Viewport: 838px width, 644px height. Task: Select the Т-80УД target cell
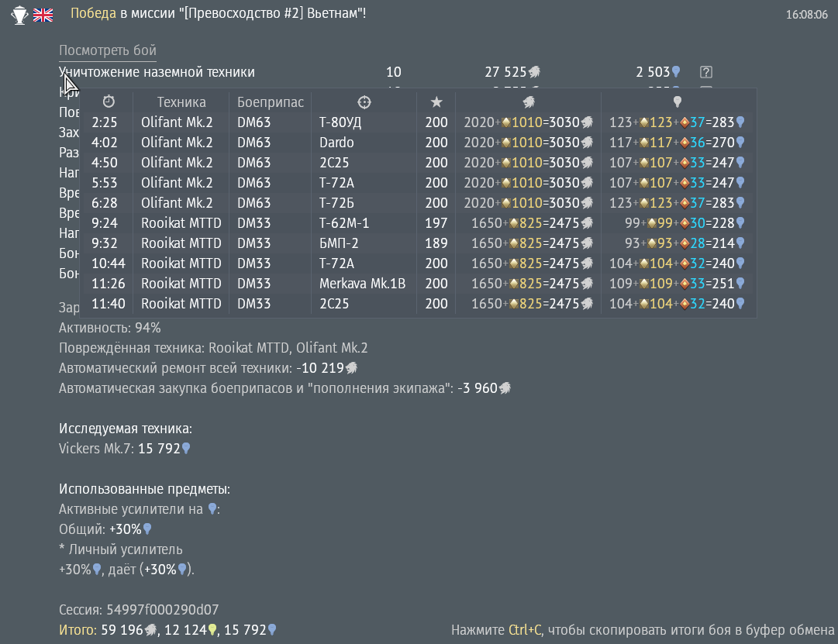(340, 122)
